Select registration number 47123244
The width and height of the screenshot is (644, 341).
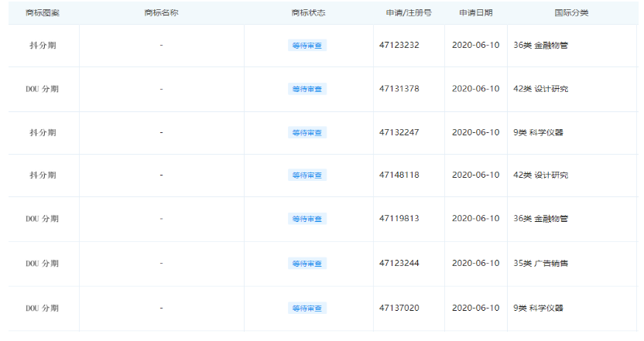(399, 263)
